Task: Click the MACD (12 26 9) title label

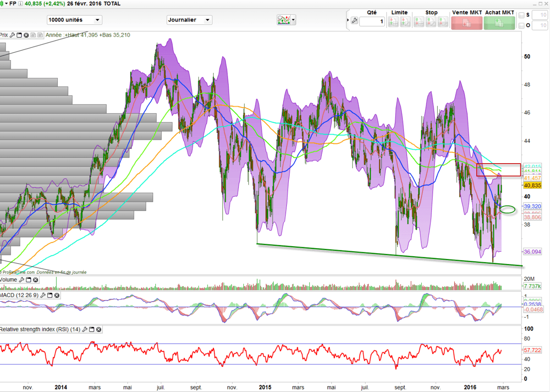Action: tap(20, 296)
